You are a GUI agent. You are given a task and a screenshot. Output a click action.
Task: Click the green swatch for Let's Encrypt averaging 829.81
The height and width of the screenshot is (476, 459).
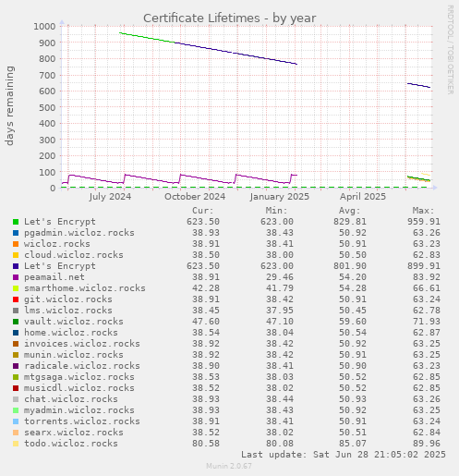click(16, 222)
